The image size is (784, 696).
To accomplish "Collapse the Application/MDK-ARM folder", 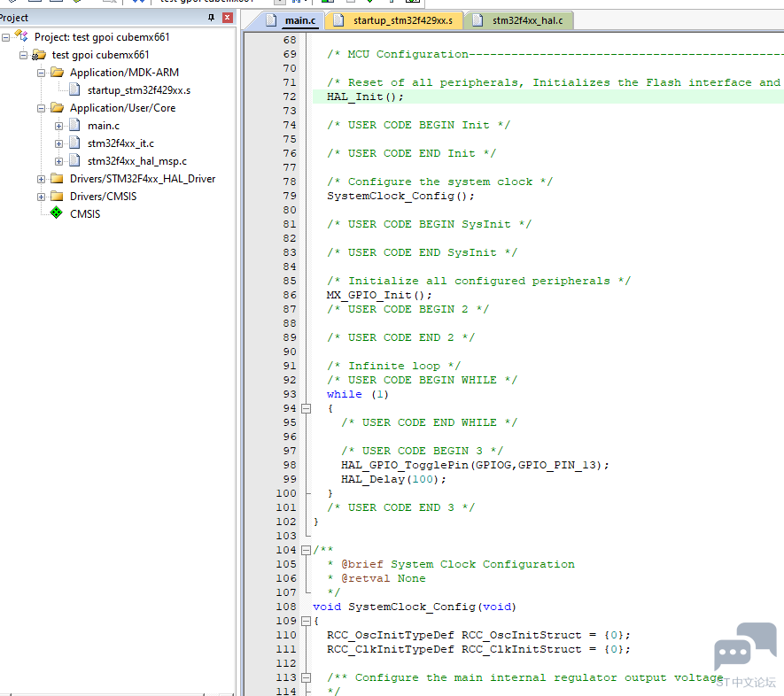I will click(x=41, y=73).
